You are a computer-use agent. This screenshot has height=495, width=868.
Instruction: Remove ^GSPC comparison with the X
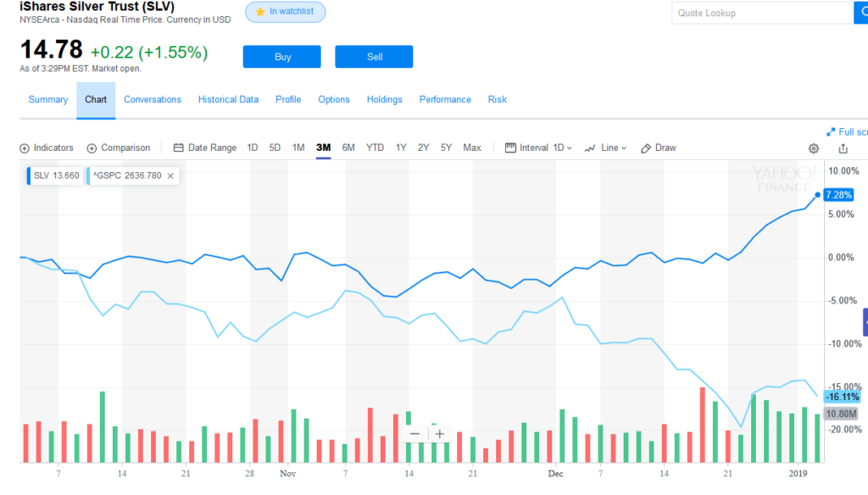(170, 176)
